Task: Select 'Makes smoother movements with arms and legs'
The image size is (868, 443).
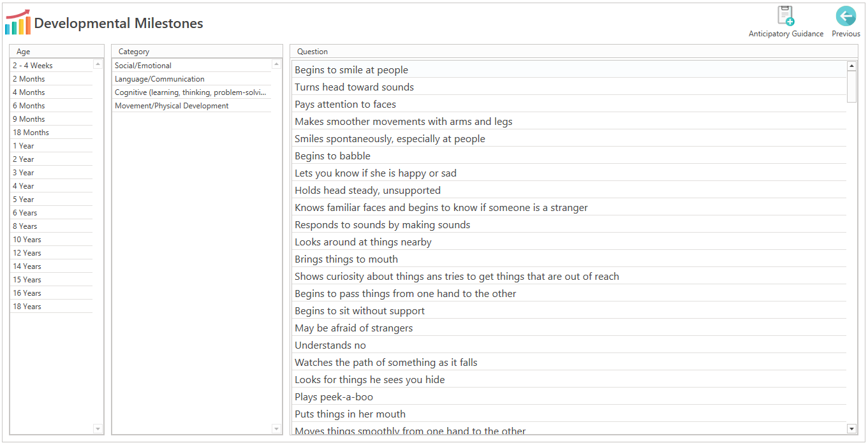Action: (x=570, y=121)
